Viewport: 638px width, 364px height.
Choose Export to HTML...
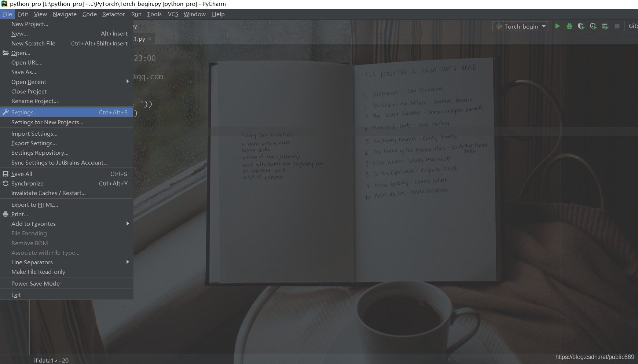point(66,205)
